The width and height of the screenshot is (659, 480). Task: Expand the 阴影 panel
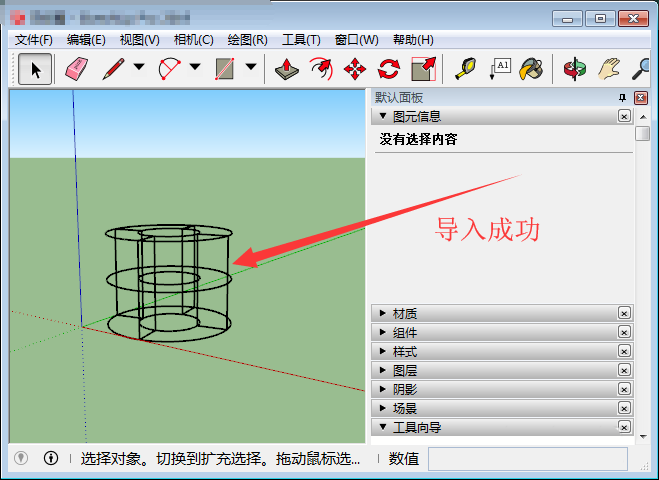[383, 389]
